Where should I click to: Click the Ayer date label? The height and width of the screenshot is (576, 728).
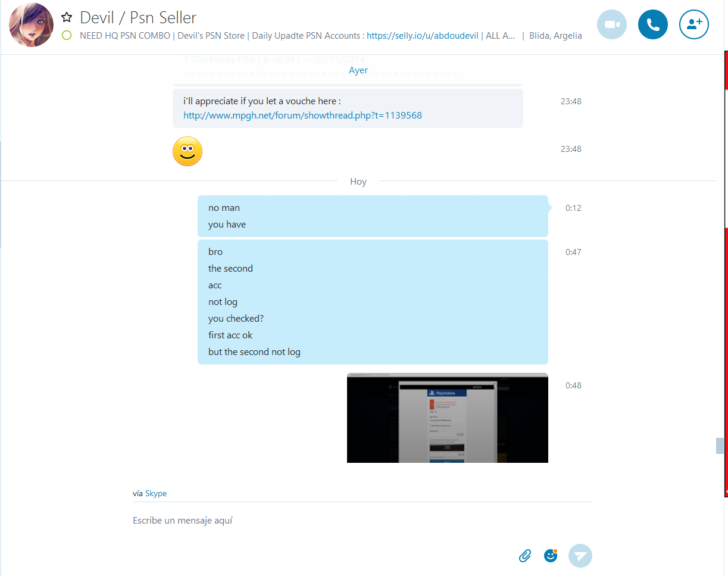358,70
